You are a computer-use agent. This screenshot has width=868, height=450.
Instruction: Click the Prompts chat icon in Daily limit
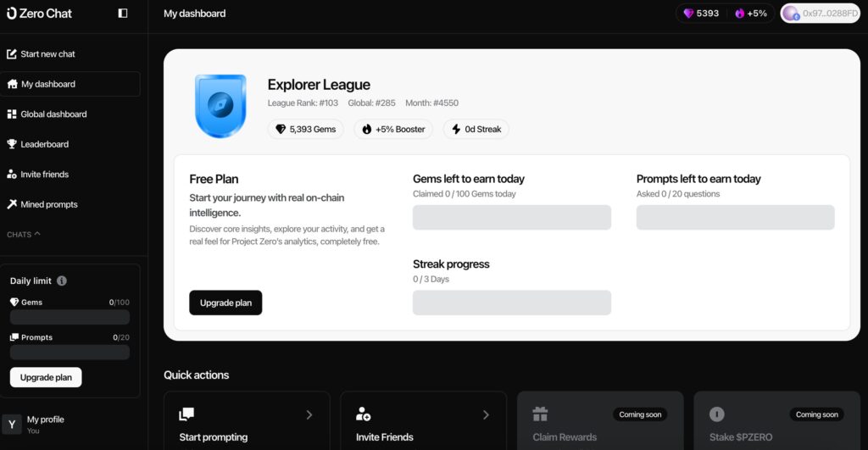[14, 337]
